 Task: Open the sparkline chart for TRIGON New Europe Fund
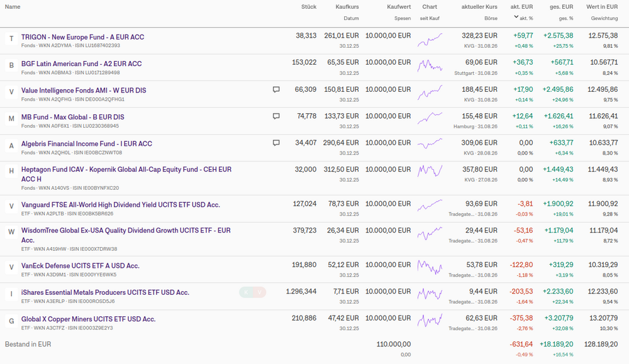point(430,40)
